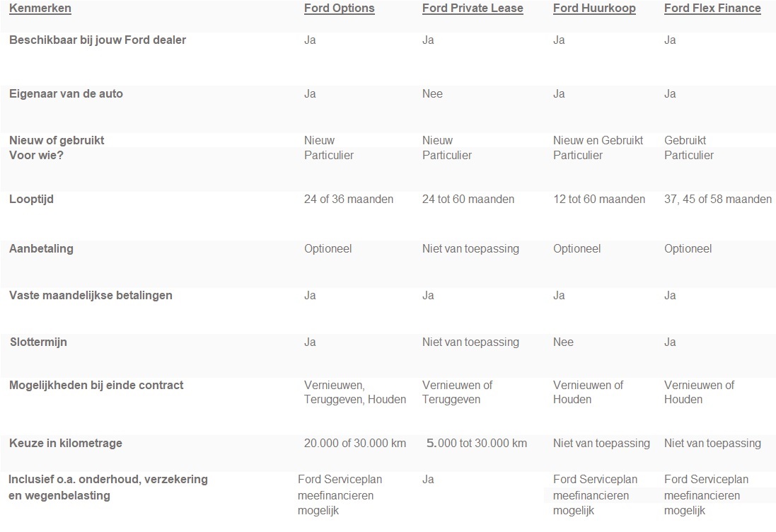The width and height of the screenshot is (776, 532).
Task: Click the 'Nieuw en Gebruikt' cell
Action: click(x=598, y=140)
